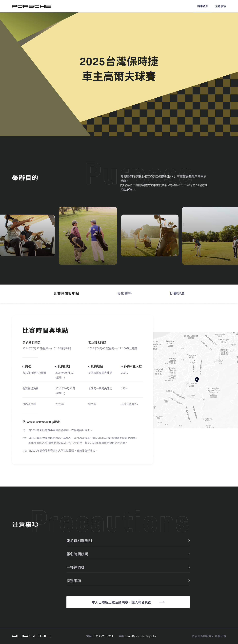Viewport: 238px width, 644px height.
Task: Click the Porsche logo in the footer
Action: tap(31, 636)
